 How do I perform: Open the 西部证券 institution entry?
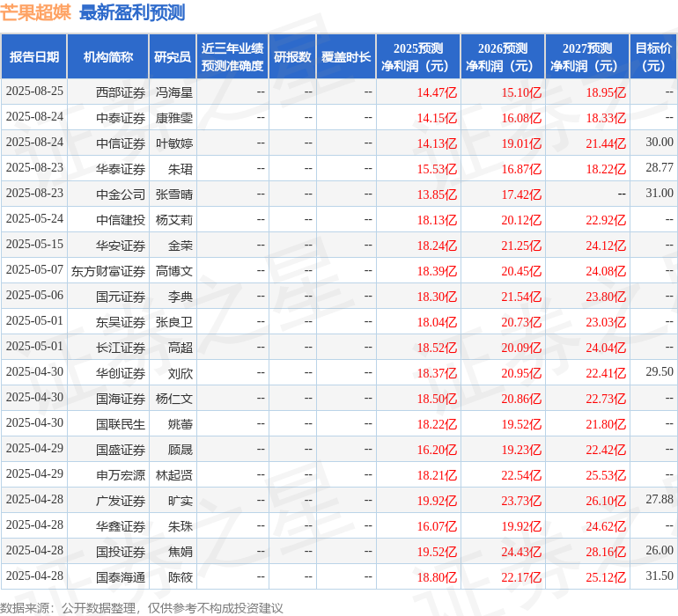tap(121, 92)
